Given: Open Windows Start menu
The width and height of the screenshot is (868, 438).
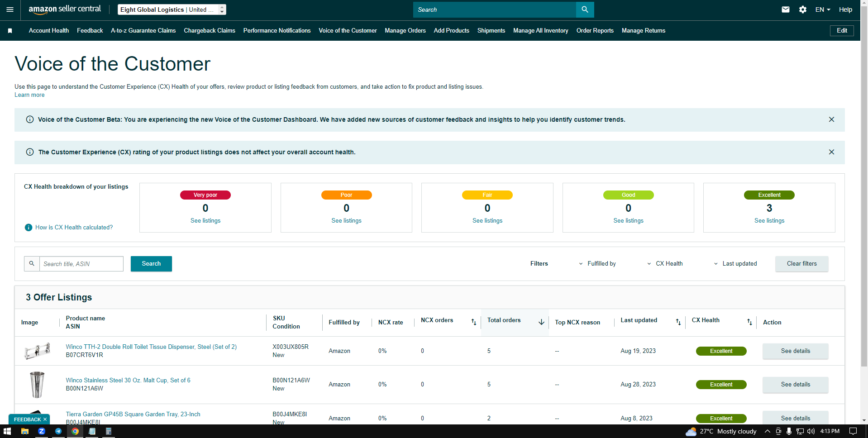Looking at the screenshot, I should pos(7,431).
